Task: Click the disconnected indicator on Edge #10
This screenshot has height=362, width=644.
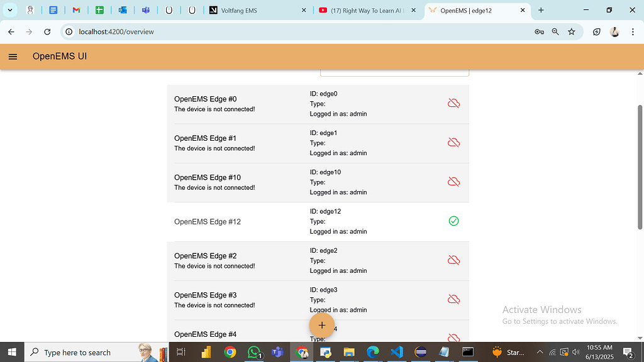Action: point(453,181)
